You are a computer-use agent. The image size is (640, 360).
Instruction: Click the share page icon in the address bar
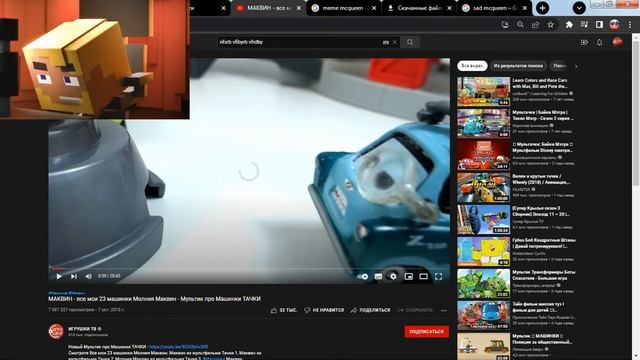tap(535, 24)
